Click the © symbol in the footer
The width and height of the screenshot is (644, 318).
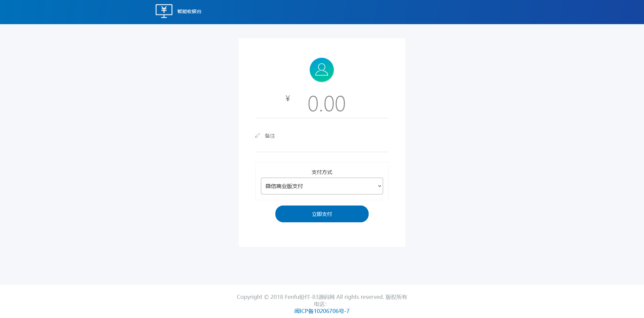tap(267, 297)
